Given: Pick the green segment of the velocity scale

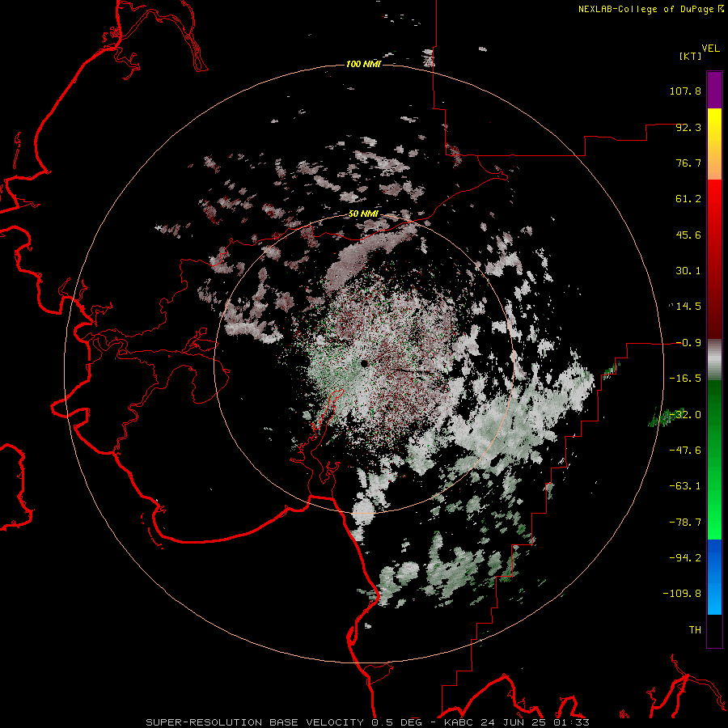Looking at the screenshot, I should click(714, 459).
